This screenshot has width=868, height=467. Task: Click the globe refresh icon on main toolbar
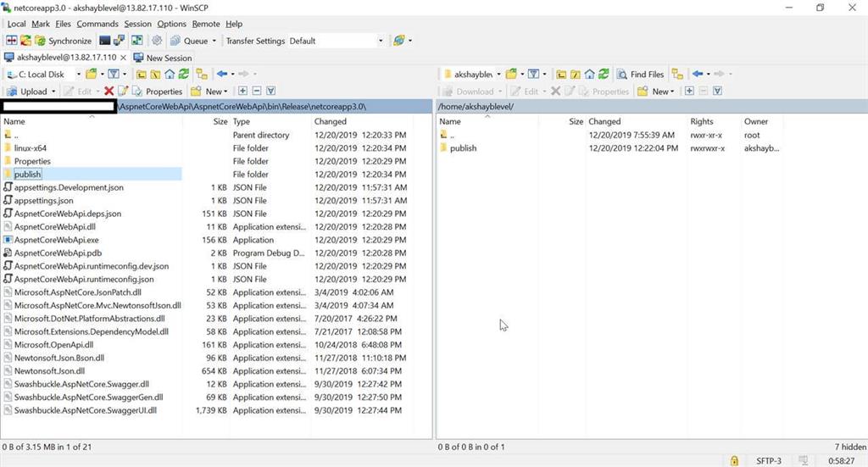click(398, 41)
